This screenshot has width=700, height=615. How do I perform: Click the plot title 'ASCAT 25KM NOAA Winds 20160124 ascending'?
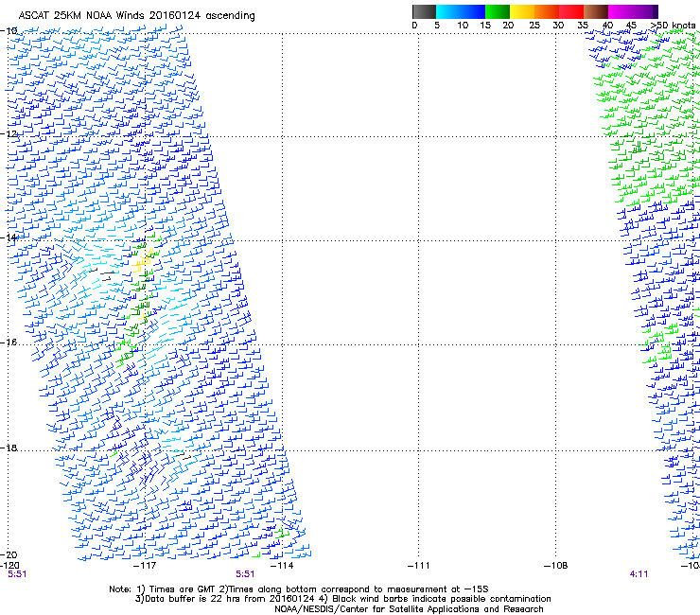pyautogui.click(x=136, y=16)
